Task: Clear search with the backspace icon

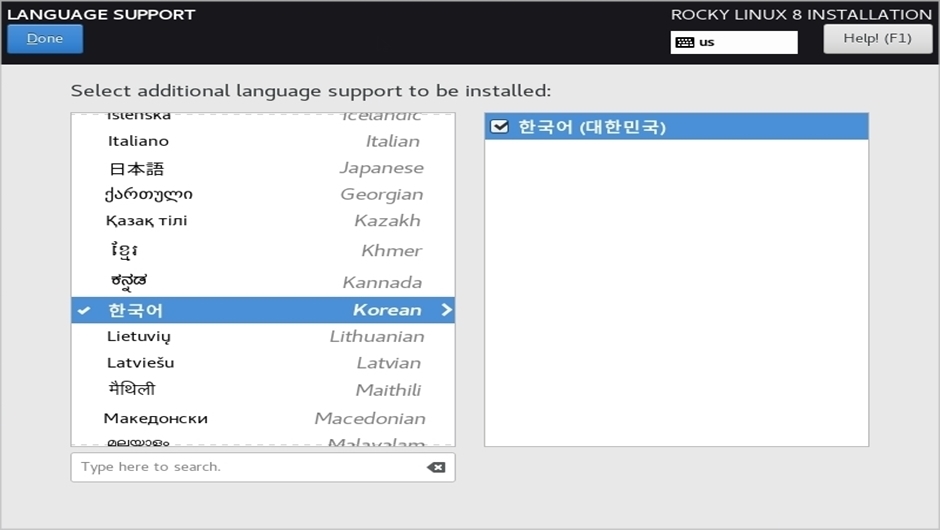Action: point(436,467)
